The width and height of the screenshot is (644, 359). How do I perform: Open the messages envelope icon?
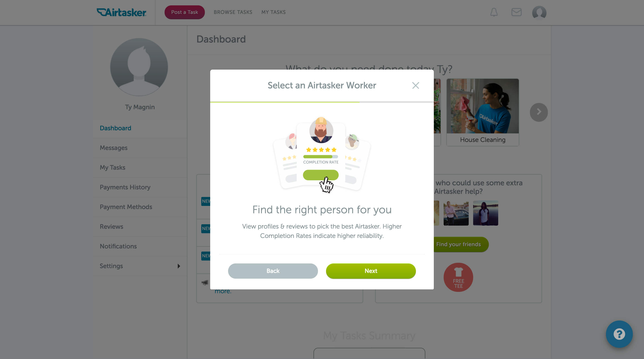(x=516, y=12)
